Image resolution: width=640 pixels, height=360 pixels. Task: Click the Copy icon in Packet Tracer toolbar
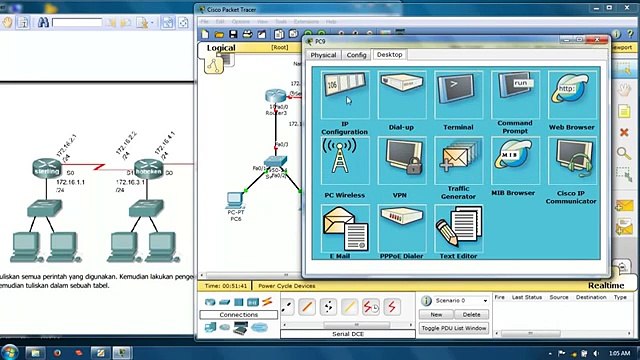point(279,34)
